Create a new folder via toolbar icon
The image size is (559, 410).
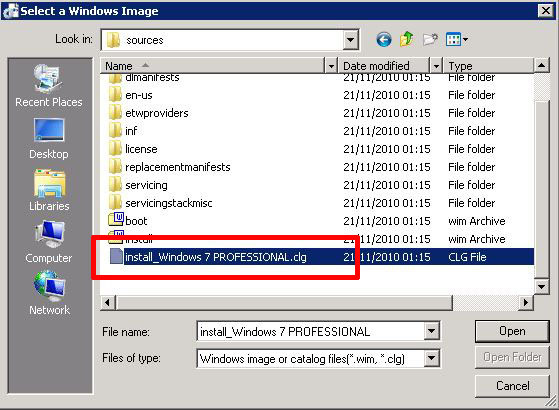(x=430, y=39)
